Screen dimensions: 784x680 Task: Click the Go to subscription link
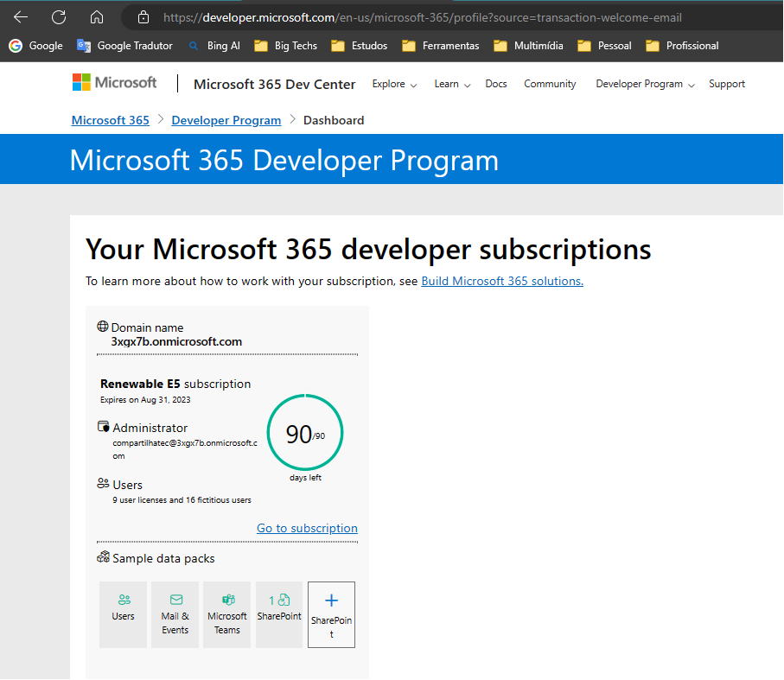click(307, 528)
